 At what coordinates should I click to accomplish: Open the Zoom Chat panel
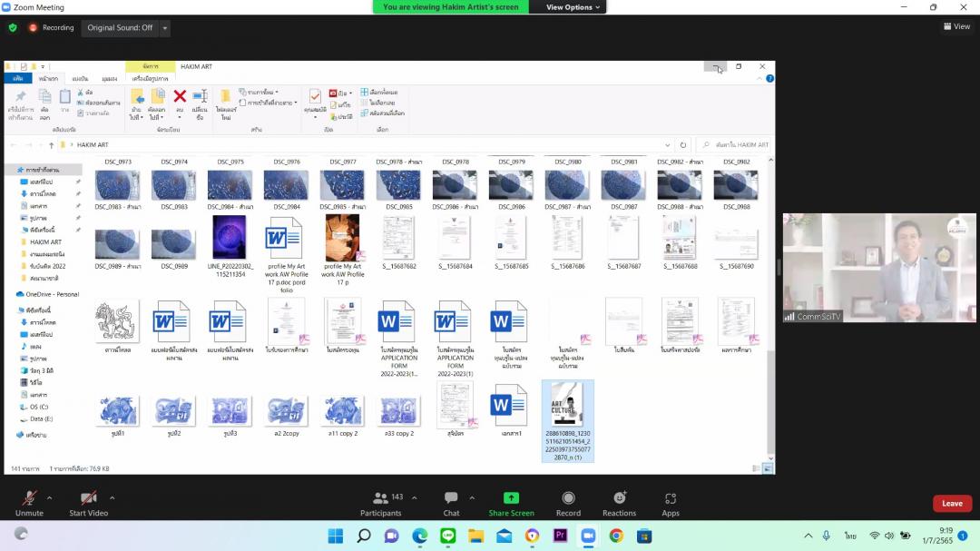pos(451,498)
